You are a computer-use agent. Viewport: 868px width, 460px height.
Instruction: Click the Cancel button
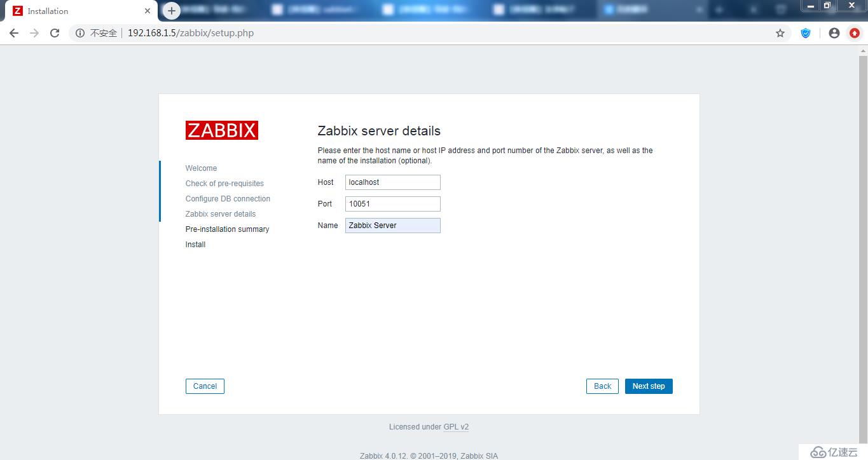pyautogui.click(x=205, y=386)
